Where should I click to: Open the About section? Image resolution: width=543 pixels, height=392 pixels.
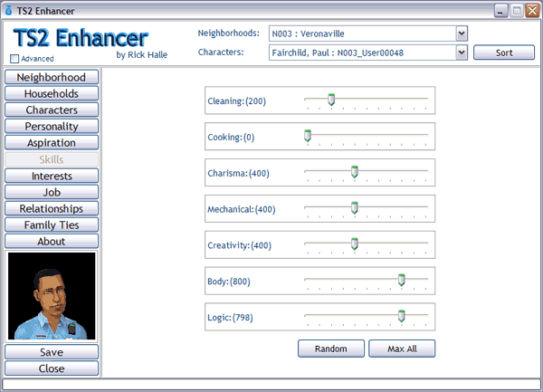point(52,241)
